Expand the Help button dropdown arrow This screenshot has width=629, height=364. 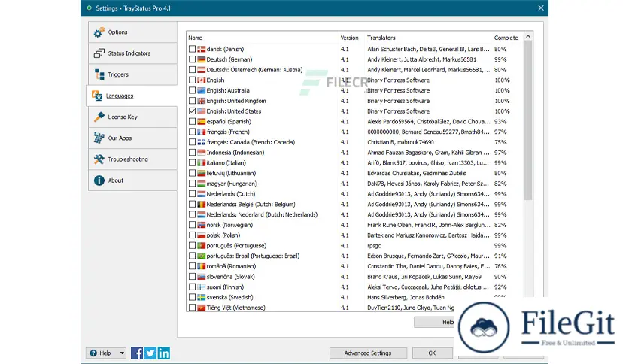[122, 353]
